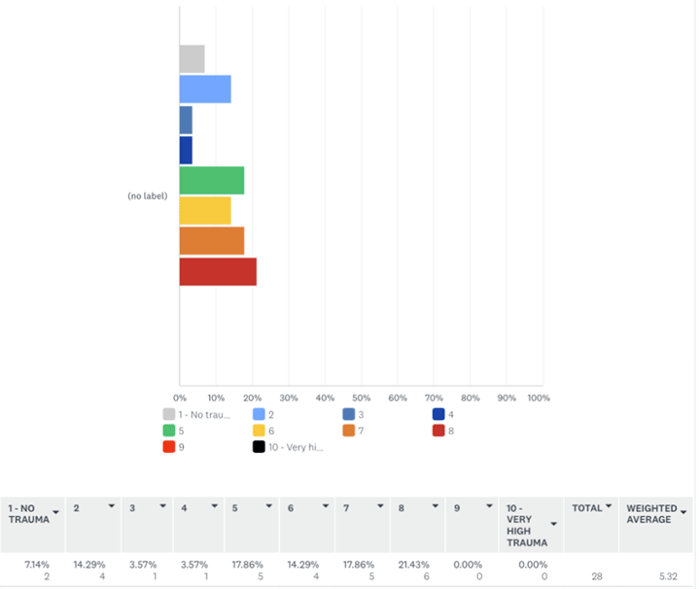Viewport: 700px width, 589px height.
Task: Click the 17.86% value under column 7
Action: click(x=359, y=565)
